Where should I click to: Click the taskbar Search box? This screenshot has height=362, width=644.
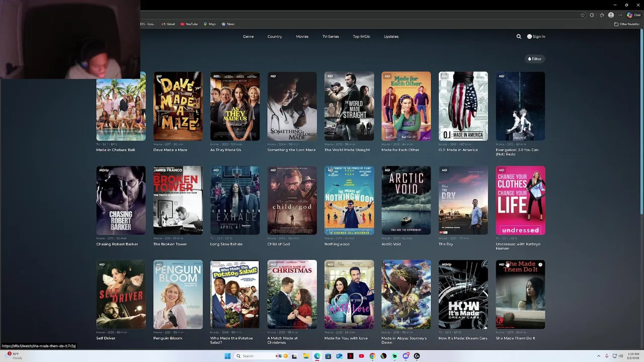click(x=262, y=356)
